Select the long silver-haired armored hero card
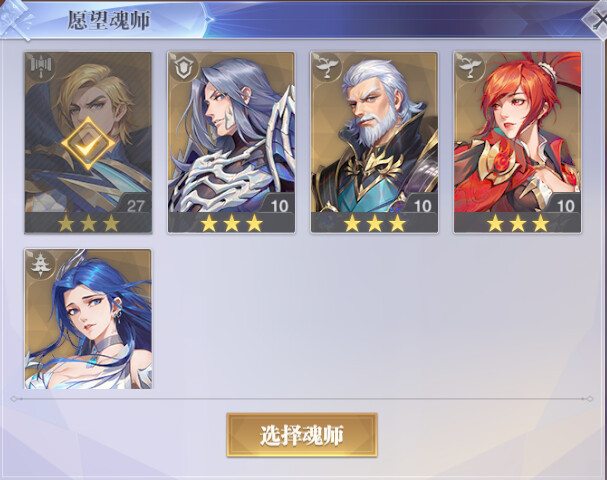607x480 pixels. [231, 142]
